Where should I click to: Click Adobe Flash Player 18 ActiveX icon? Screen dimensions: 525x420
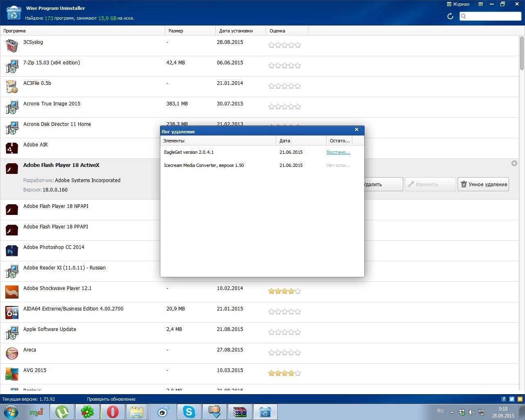[12, 169]
